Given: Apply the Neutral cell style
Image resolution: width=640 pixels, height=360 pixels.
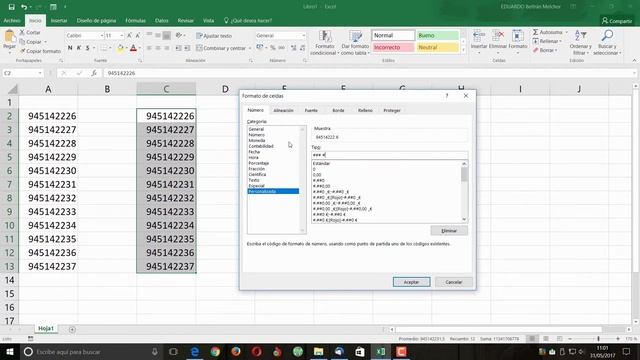Looking at the screenshot, I should 438,47.
